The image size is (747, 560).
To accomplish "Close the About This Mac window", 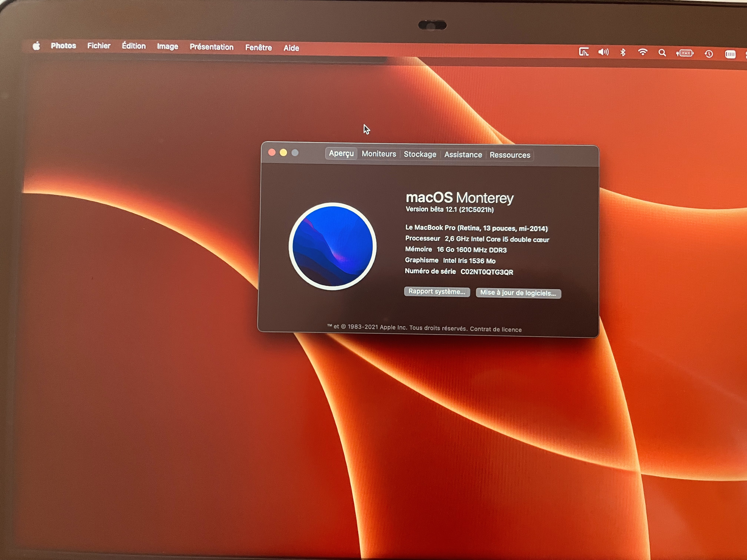I will [272, 152].
